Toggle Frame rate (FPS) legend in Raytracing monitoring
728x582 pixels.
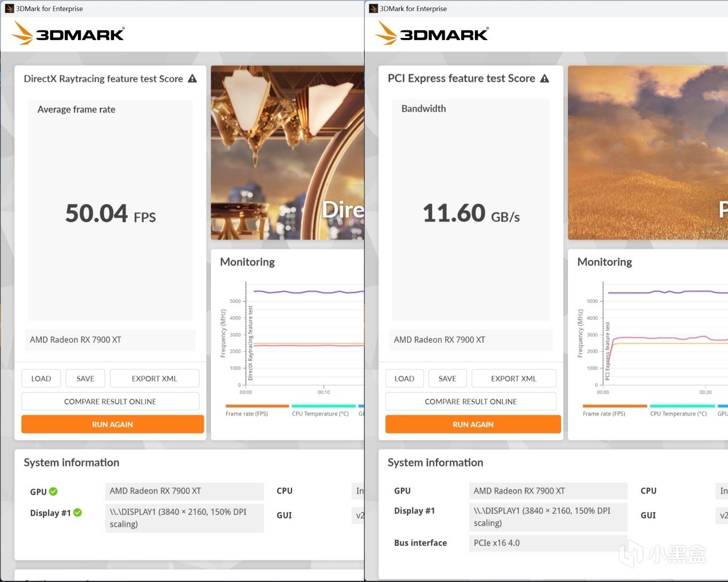(257, 410)
